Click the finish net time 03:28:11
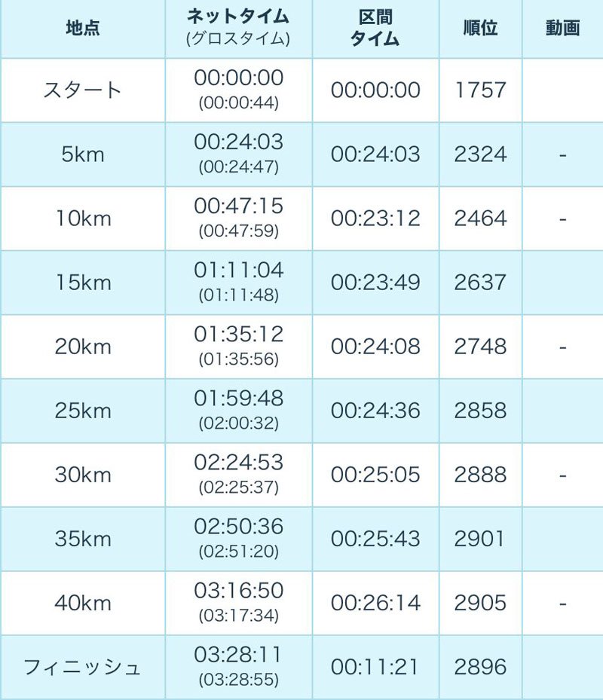This screenshot has width=603, height=700. [x=238, y=655]
